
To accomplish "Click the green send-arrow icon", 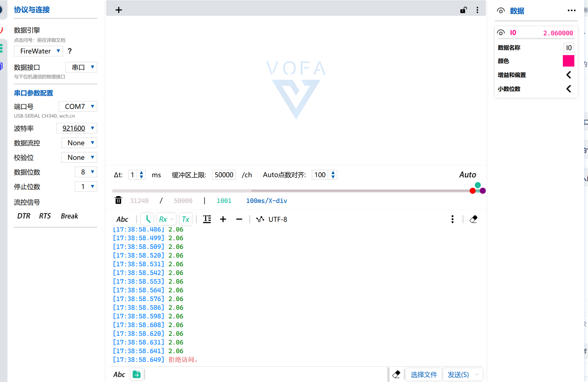I will coord(136,375).
